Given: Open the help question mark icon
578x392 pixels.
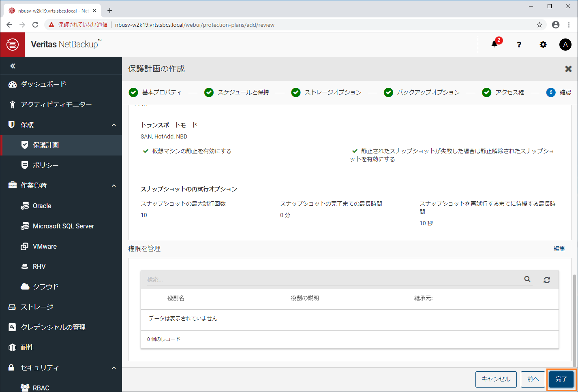Looking at the screenshot, I should point(519,45).
